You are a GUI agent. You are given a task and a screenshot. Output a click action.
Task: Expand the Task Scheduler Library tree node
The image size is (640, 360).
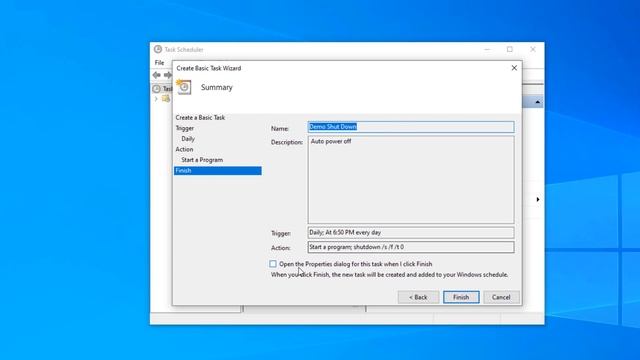pyautogui.click(x=156, y=99)
